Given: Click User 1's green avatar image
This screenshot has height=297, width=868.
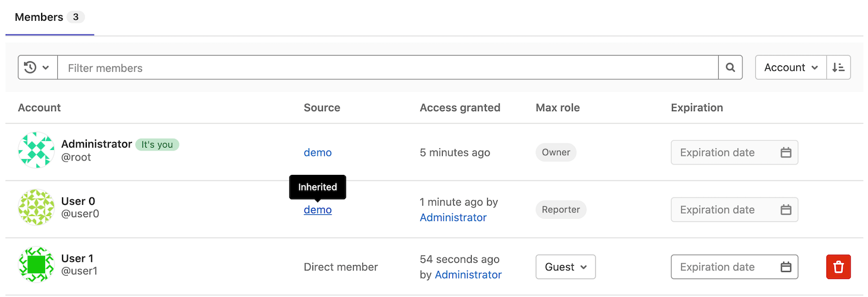Looking at the screenshot, I should 36,265.
